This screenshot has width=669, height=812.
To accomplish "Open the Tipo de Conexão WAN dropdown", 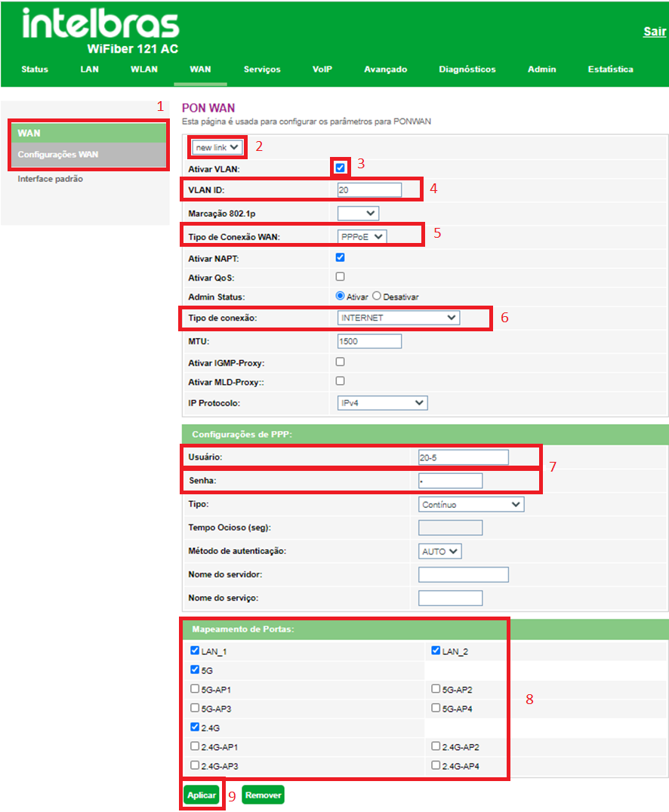I will coord(362,237).
